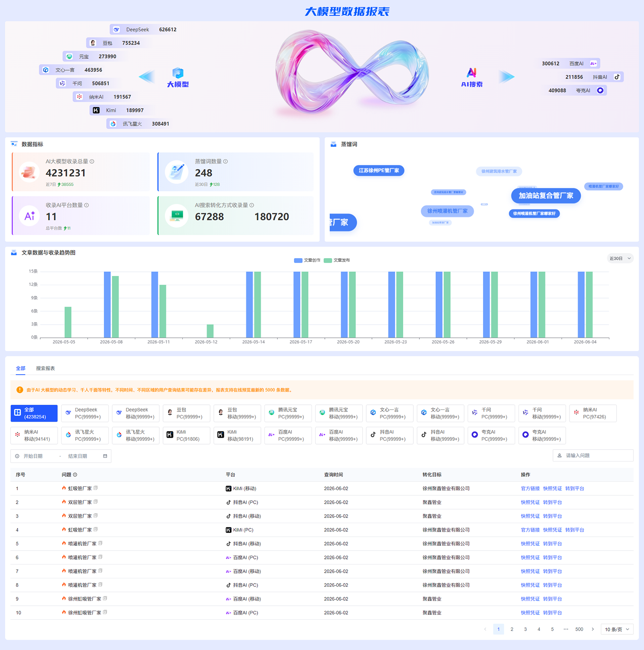Copy question of row 9 徐州虹吸管厂家
The width and height of the screenshot is (644, 650).
(x=105, y=598)
